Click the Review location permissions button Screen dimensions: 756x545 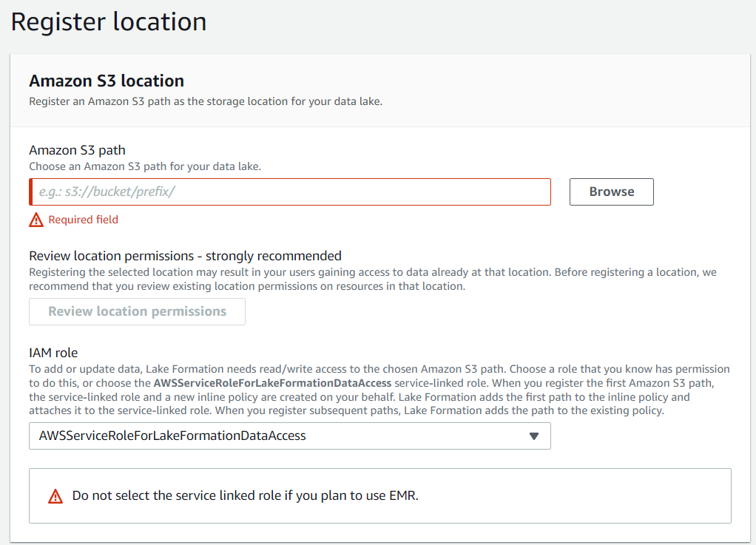[x=137, y=311]
